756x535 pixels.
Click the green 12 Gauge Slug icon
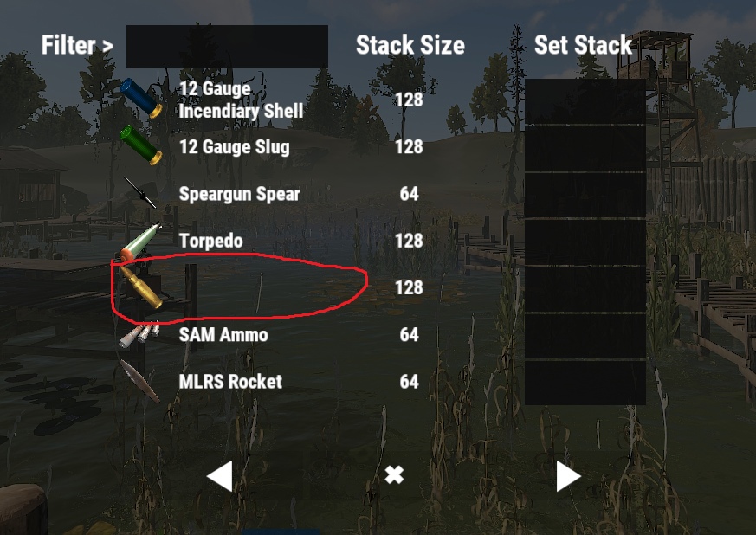pyautogui.click(x=141, y=145)
